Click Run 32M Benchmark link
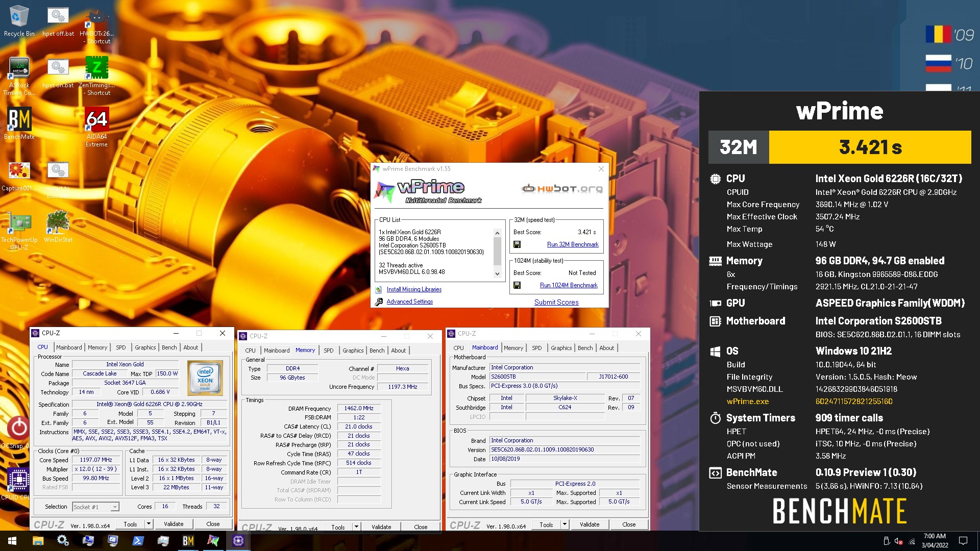 tap(573, 244)
